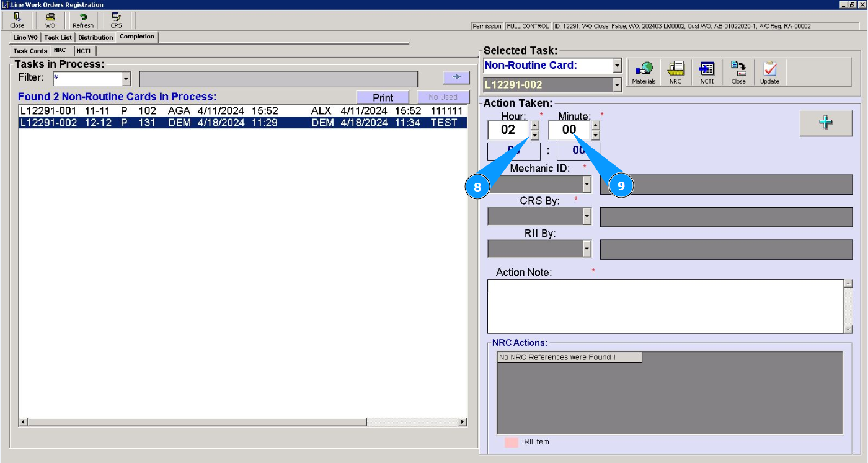Expand the Filter dropdown
Viewport: 868px width, 463px height.
coord(126,79)
